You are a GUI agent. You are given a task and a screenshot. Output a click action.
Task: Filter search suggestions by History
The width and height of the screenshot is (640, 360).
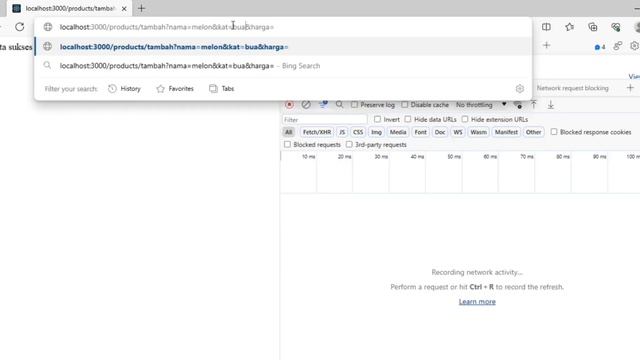[124, 89]
